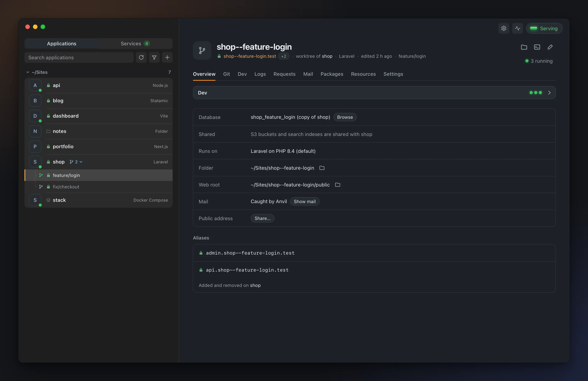Open the filter applications funnel
Screen dimensions: 588x381
click(x=154, y=58)
